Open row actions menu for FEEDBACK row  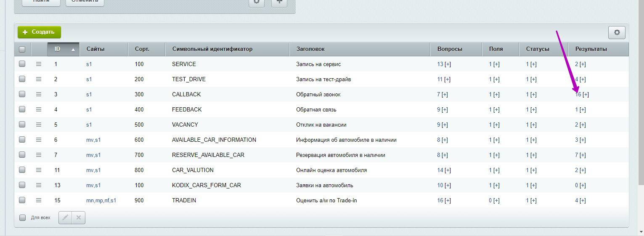pos(39,109)
